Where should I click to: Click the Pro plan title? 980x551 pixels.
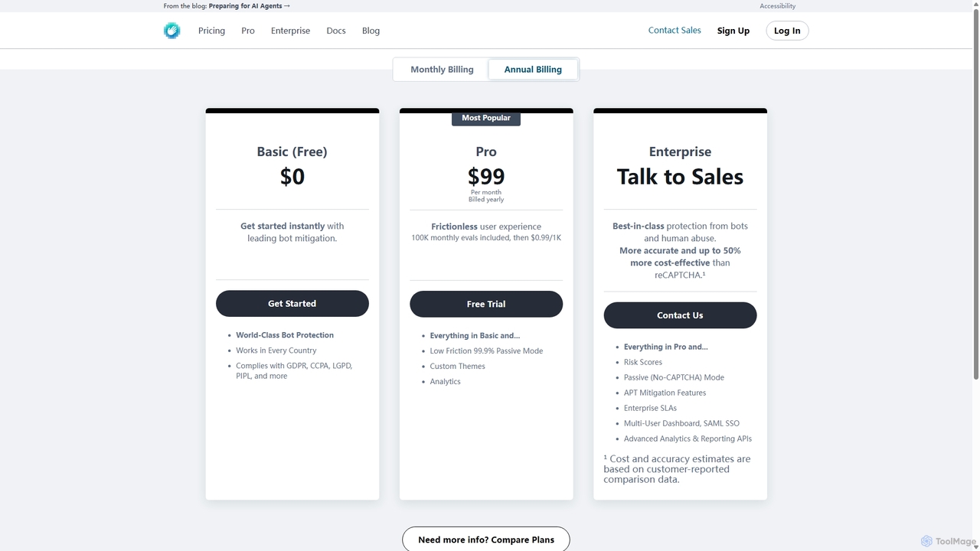(486, 152)
